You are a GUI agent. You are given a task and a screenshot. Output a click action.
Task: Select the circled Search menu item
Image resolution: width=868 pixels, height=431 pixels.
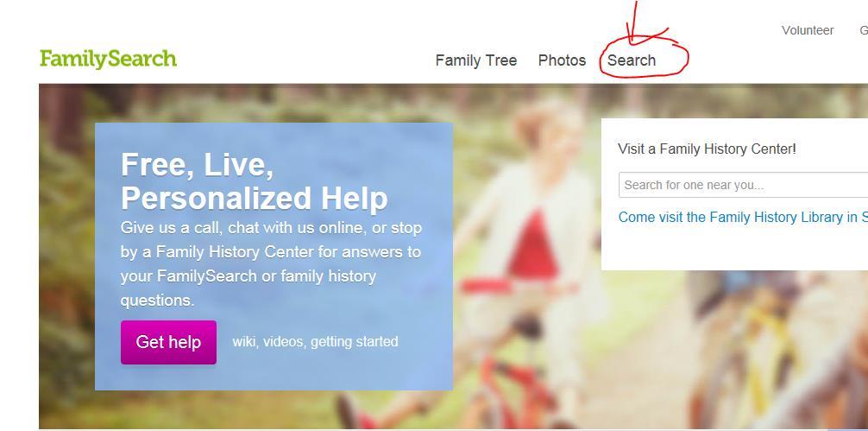click(x=632, y=60)
